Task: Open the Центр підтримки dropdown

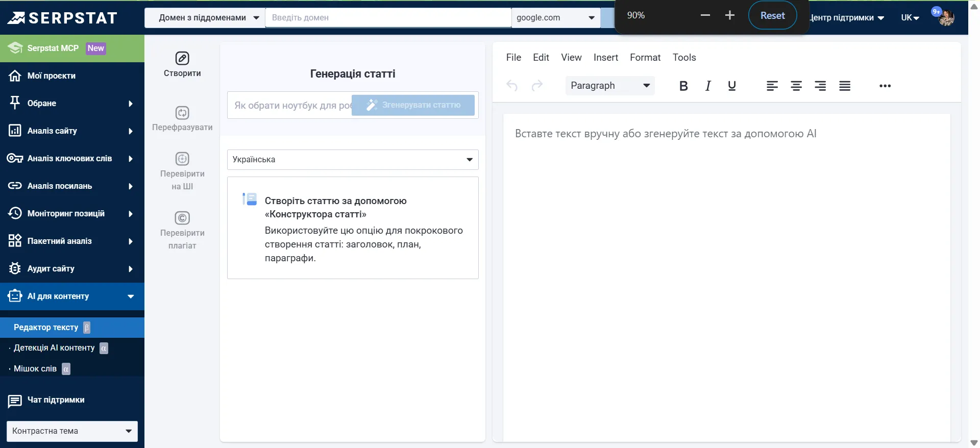Action: [847, 18]
